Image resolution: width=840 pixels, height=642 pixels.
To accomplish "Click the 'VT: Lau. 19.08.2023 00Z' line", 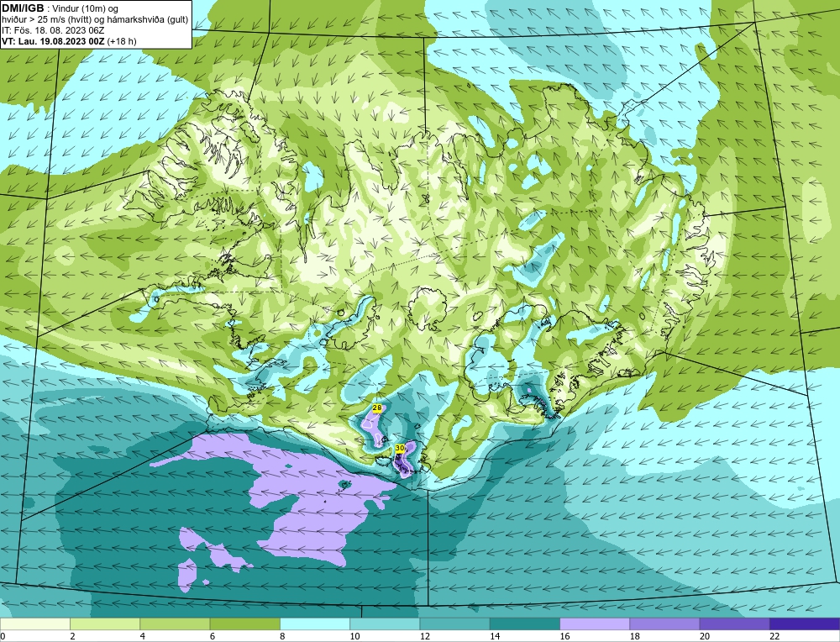I will coord(54,40).
